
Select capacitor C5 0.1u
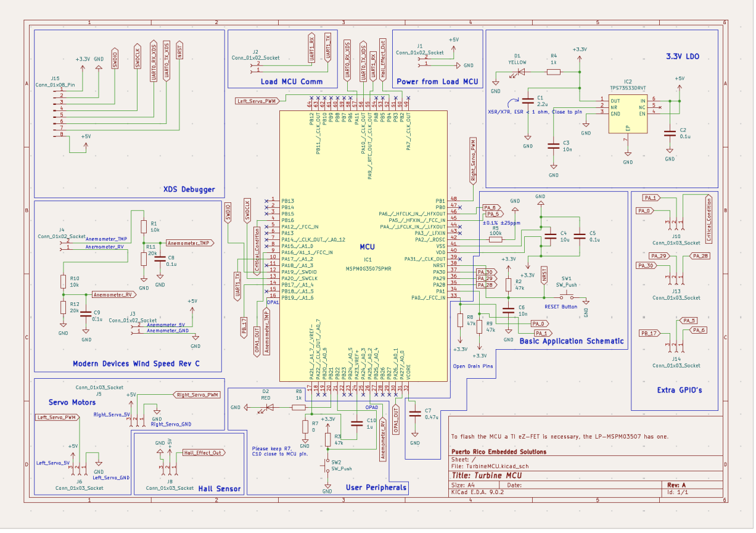[578, 236]
